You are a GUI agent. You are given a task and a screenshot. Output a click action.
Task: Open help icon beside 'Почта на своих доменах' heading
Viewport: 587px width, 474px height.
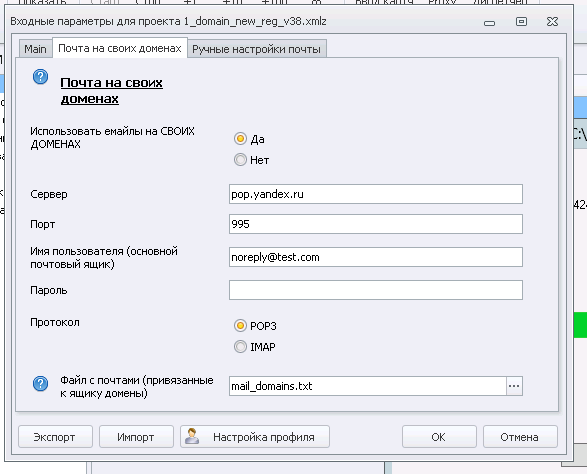pos(40,77)
